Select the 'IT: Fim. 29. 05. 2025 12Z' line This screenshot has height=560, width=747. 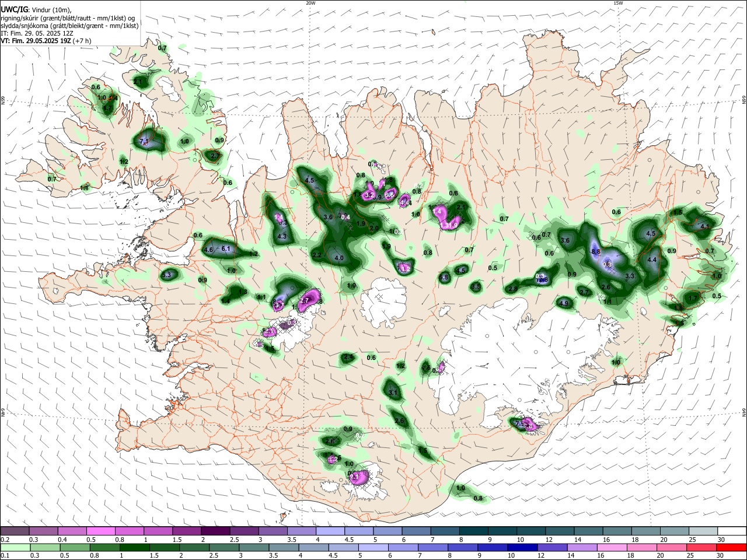(x=37, y=33)
